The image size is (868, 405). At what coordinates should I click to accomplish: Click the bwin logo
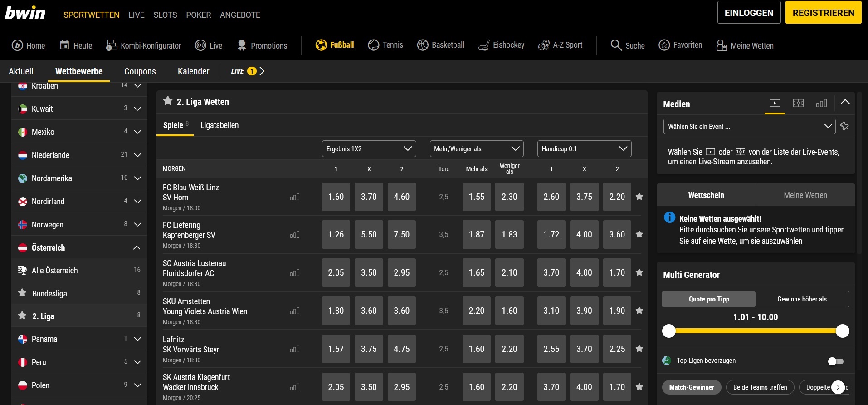pos(25,13)
